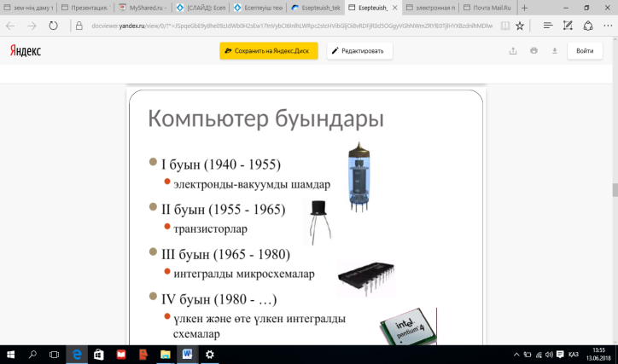Open taskbar search magnifier
This screenshot has width=618, height=364.
32,355
